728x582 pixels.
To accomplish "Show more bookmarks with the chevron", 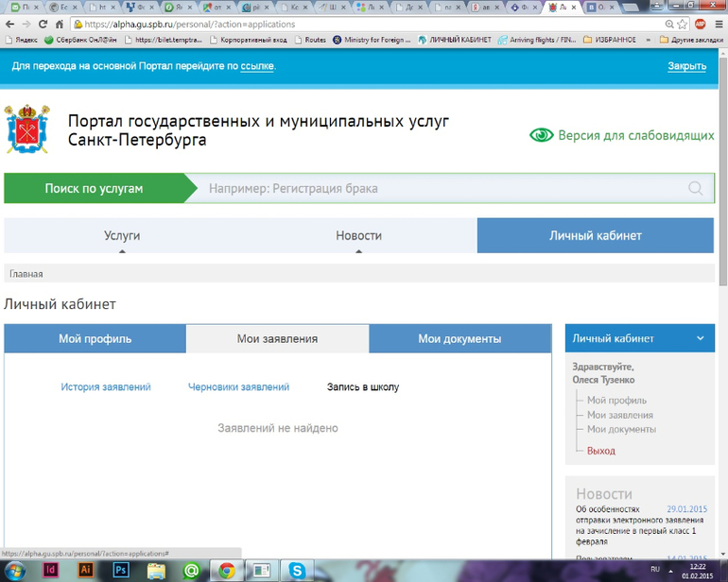I will click(648, 40).
